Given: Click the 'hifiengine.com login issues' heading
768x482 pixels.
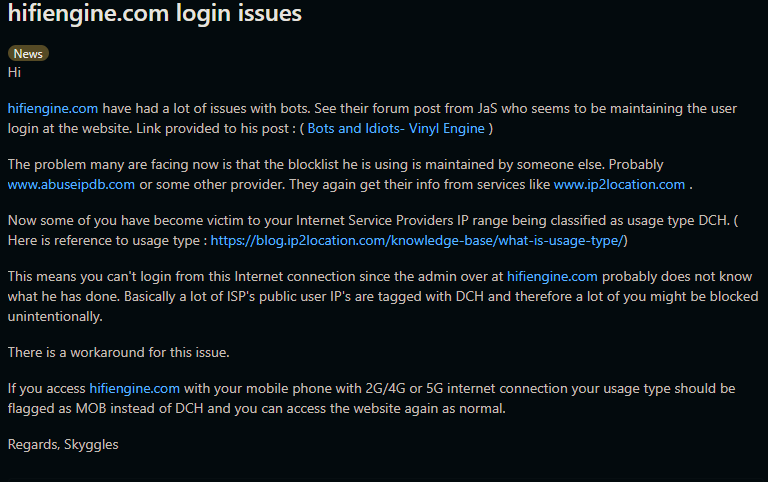Looking at the screenshot, I should tap(155, 13).
